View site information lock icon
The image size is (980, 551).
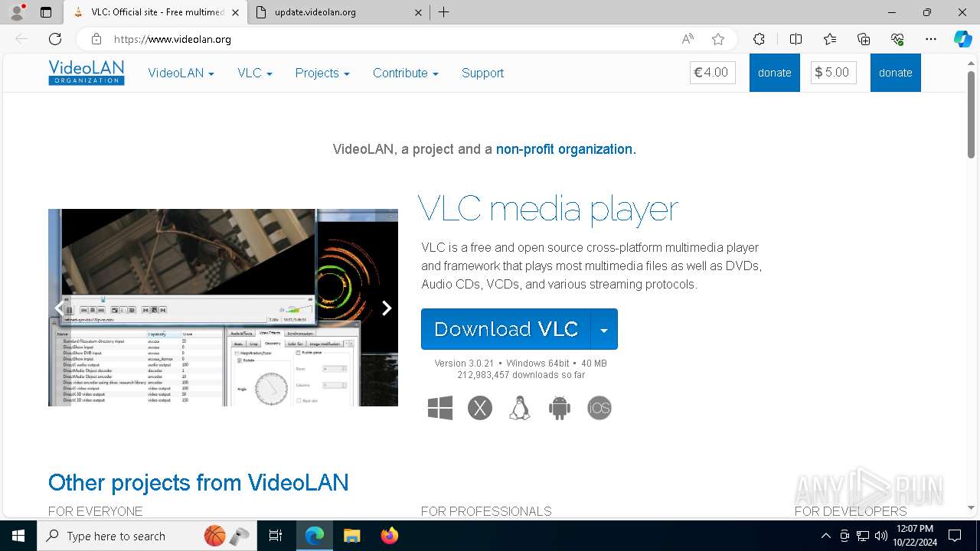[96, 39]
